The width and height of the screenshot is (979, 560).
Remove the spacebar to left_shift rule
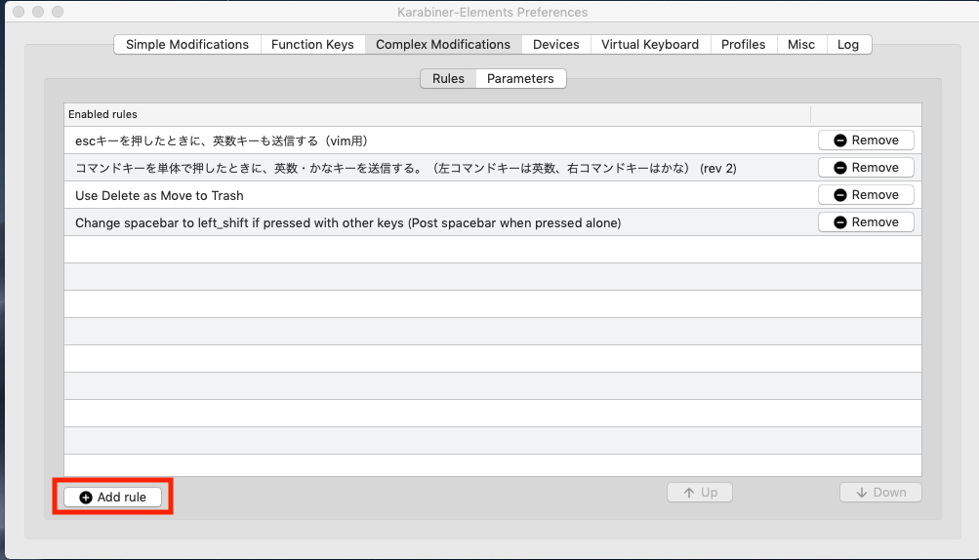(x=866, y=222)
